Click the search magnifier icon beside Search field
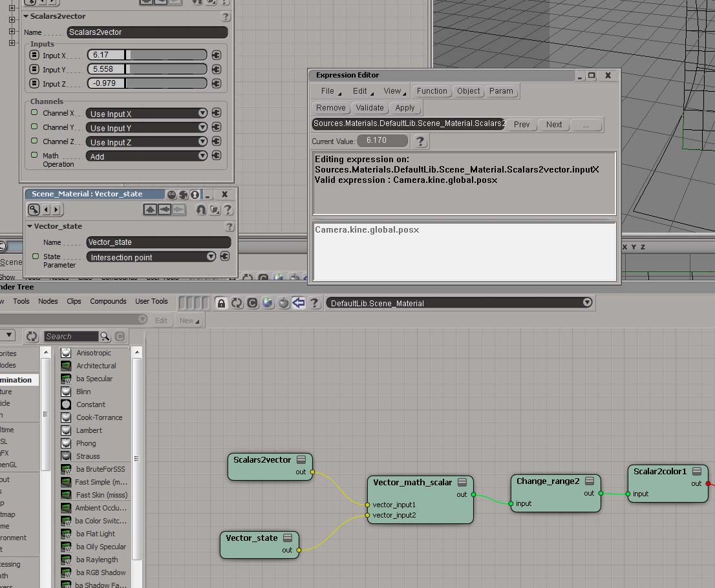 pyautogui.click(x=105, y=337)
